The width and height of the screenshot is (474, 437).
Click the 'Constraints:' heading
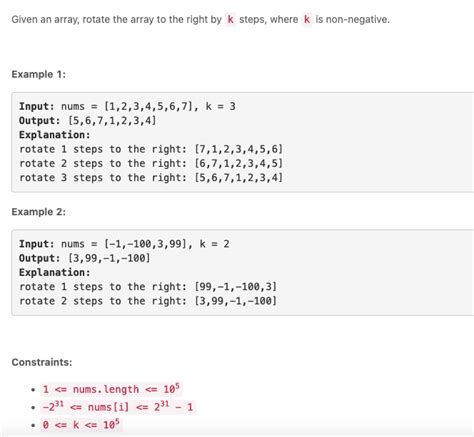click(x=42, y=362)
